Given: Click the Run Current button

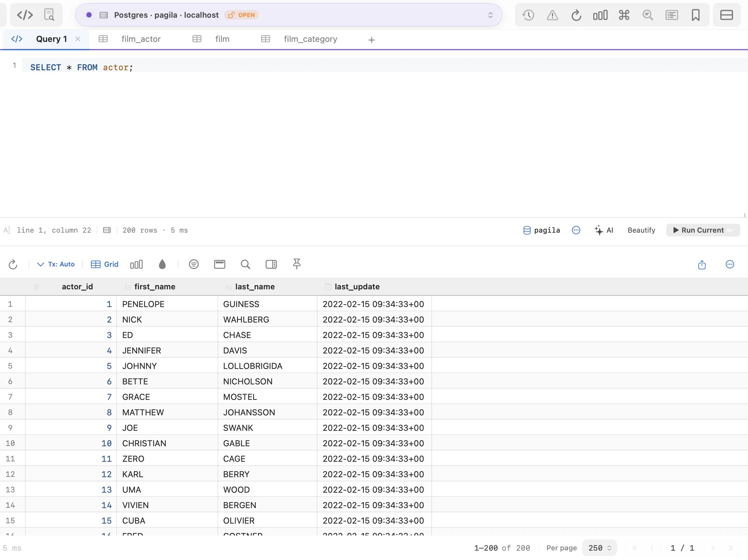Looking at the screenshot, I should pyautogui.click(x=703, y=230).
